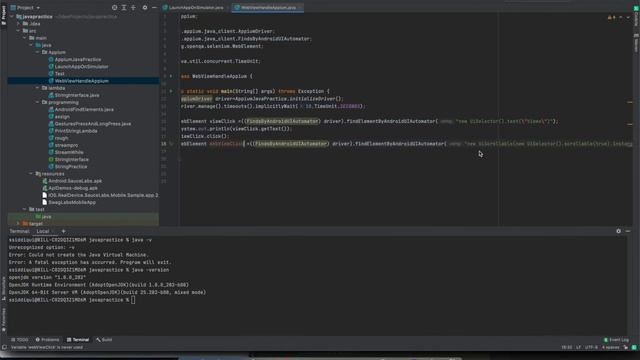The image size is (640, 360).
Task: Collapse the programming package
Action: [38, 102]
